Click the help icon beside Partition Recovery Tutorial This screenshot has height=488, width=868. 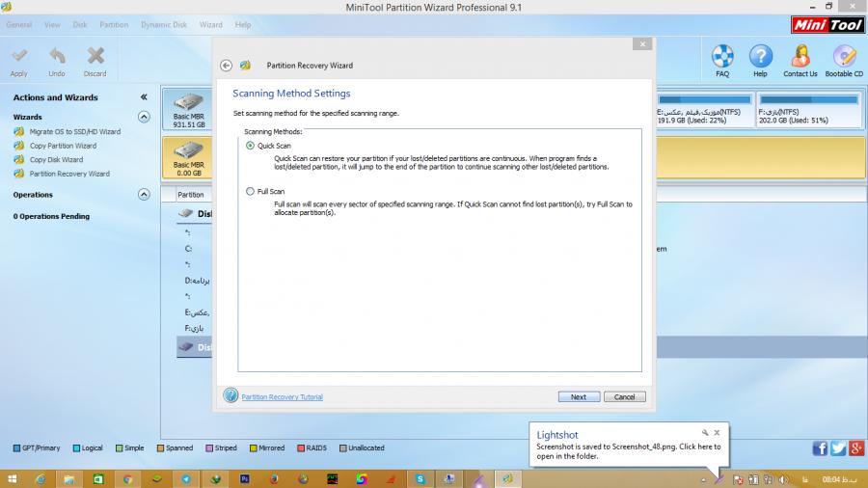231,395
